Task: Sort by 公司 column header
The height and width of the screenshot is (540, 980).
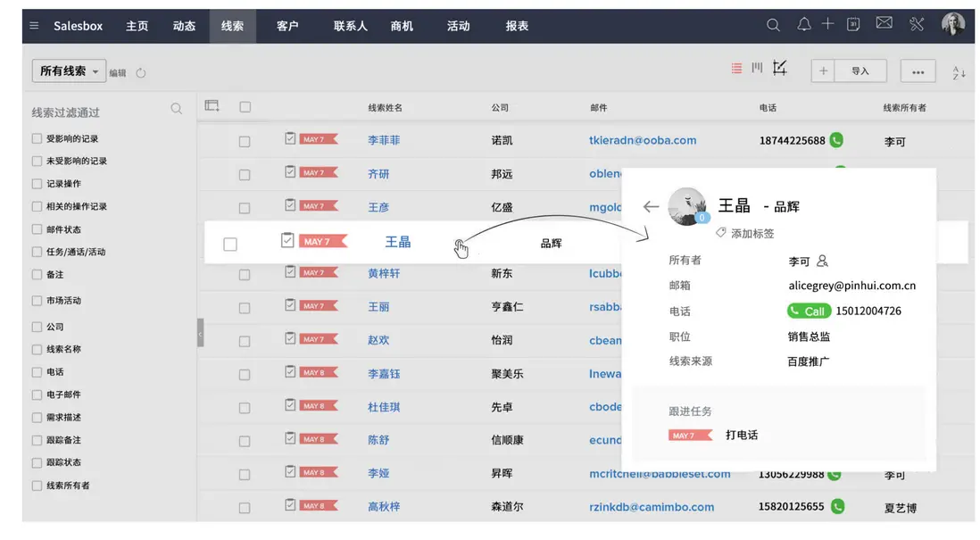Action: 500,107
